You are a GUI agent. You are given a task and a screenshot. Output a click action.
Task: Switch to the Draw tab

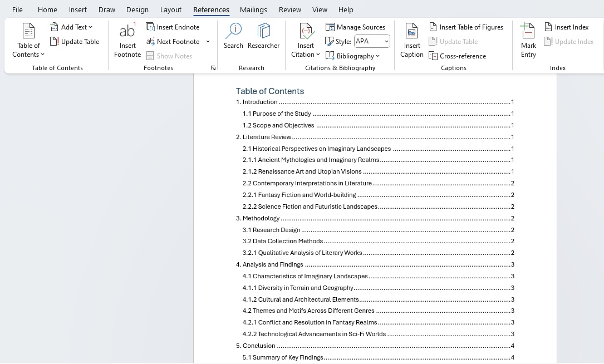(107, 9)
